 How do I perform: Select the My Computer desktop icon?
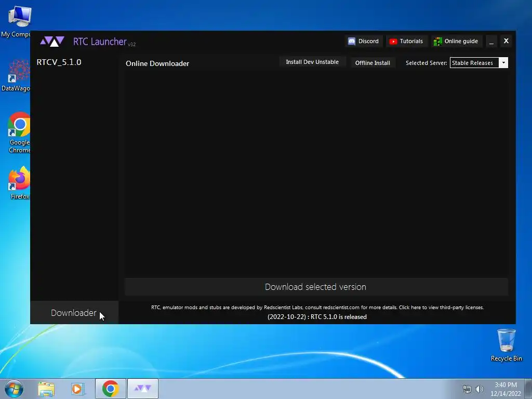tap(16, 21)
